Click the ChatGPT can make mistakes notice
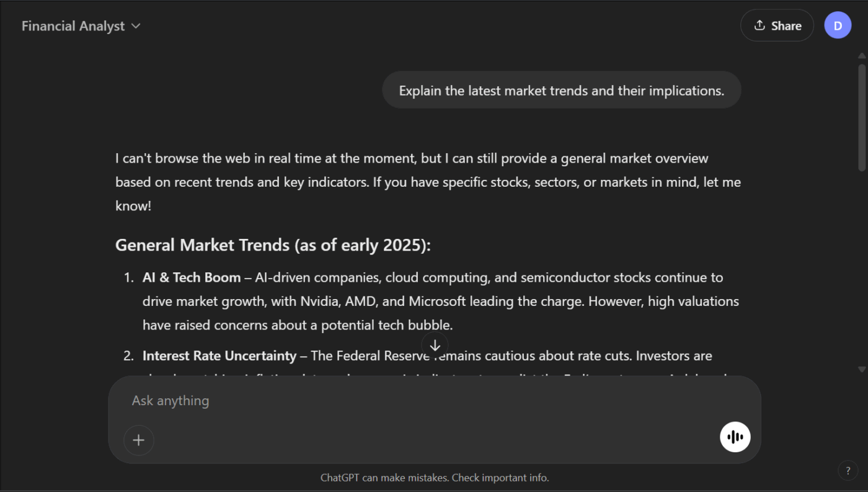 (435, 478)
